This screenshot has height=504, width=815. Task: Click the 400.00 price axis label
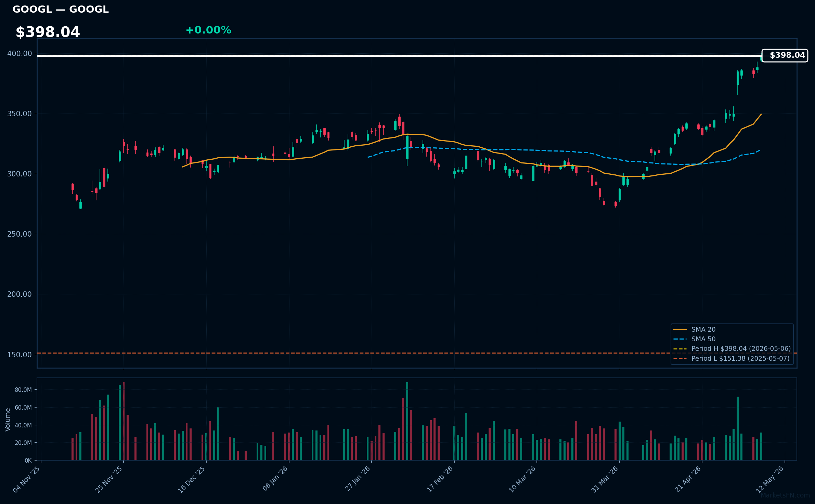click(20, 54)
